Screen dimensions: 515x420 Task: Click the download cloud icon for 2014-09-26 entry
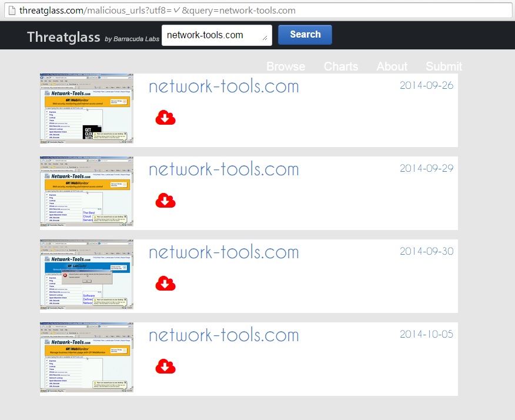pos(166,118)
